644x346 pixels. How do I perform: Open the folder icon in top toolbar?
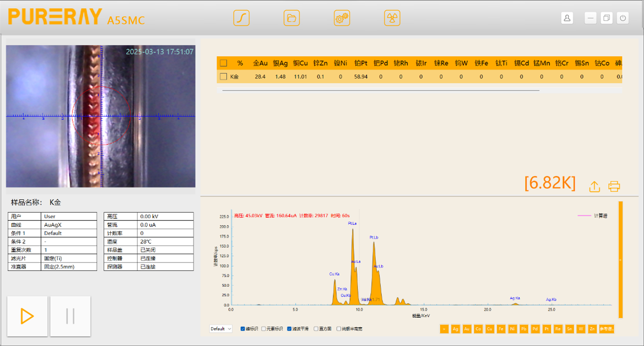click(291, 18)
